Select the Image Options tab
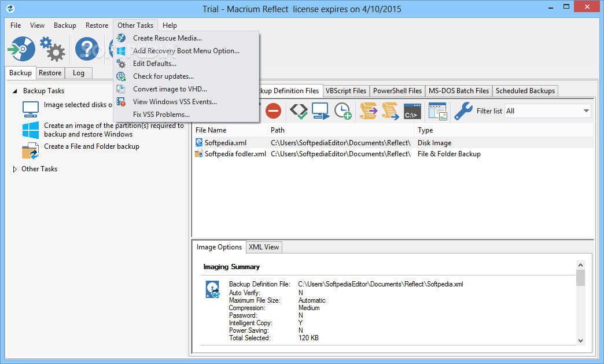The image size is (604, 364). [219, 247]
